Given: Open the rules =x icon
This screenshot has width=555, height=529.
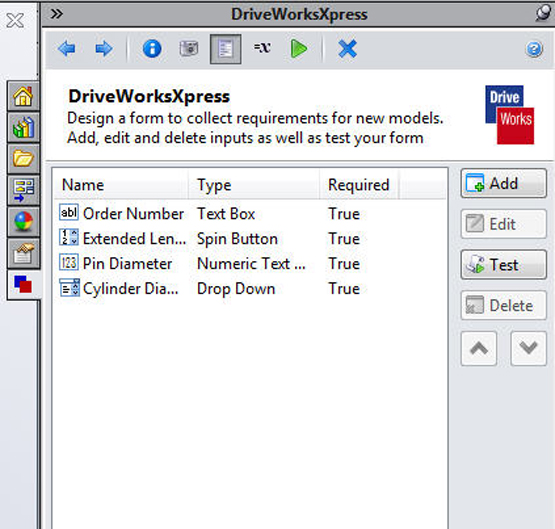Looking at the screenshot, I should click(262, 47).
